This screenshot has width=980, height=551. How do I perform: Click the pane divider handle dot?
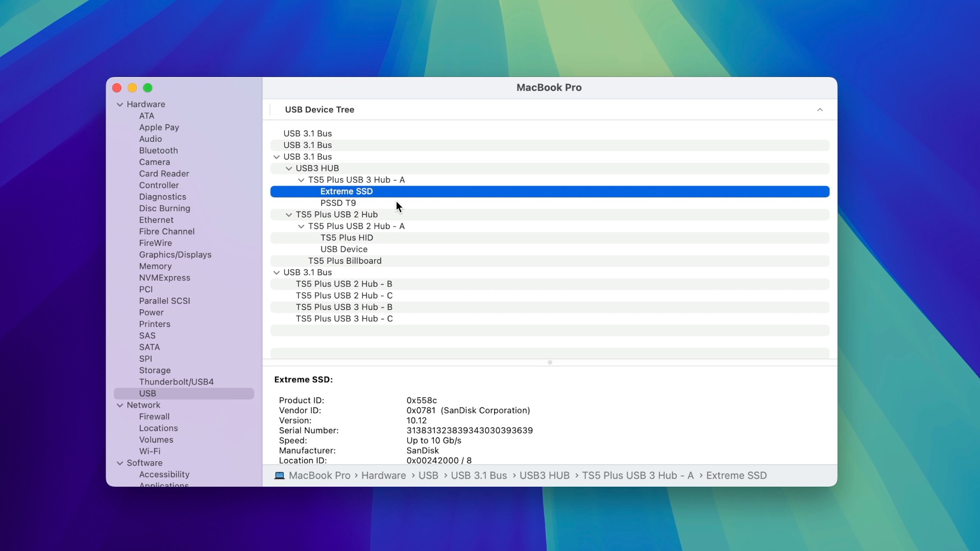click(550, 363)
